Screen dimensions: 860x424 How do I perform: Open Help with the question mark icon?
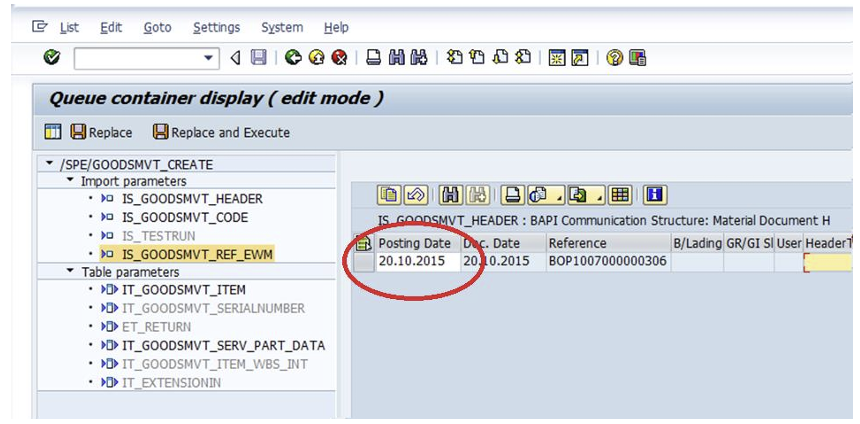[615, 57]
